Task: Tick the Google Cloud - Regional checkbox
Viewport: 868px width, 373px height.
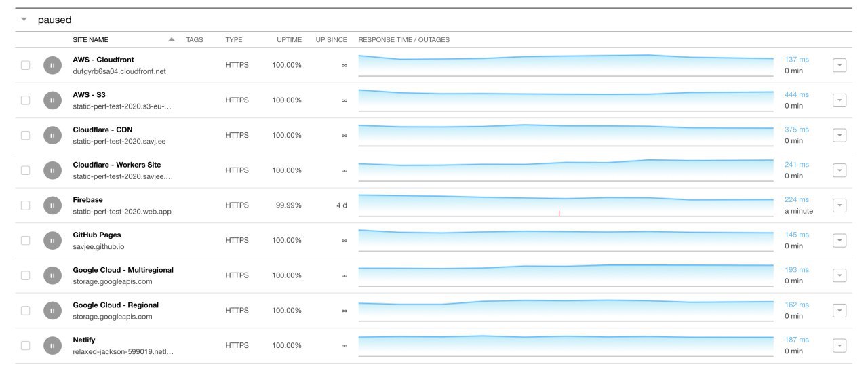Action: point(25,311)
